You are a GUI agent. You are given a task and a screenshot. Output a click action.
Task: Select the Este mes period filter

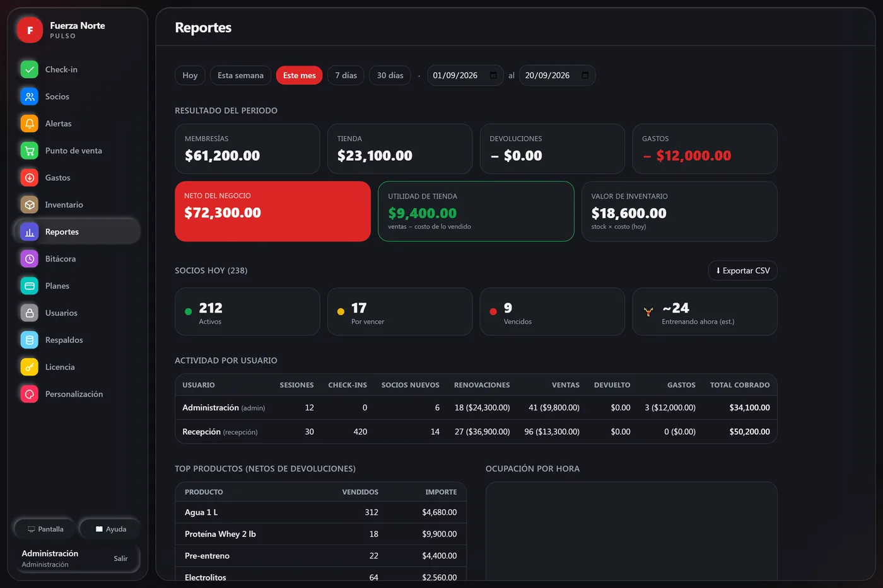pos(299,76)
